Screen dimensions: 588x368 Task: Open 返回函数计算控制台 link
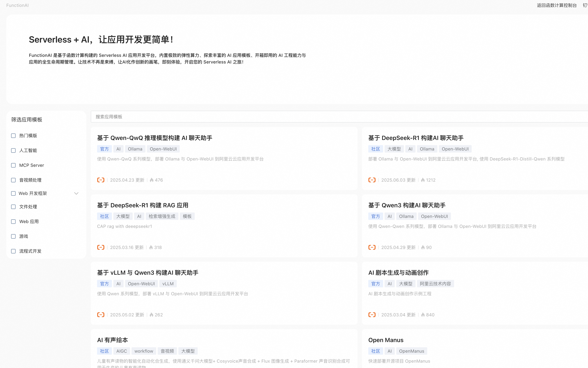[557, 5]
